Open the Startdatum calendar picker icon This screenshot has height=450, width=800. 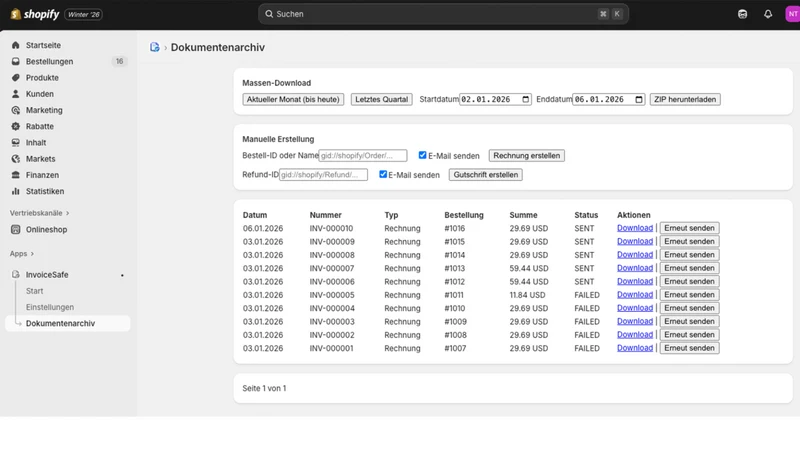point(526,99)
